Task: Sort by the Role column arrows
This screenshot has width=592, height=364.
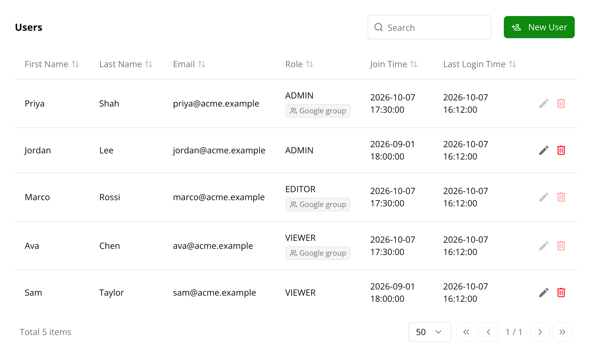Action: 310,64
